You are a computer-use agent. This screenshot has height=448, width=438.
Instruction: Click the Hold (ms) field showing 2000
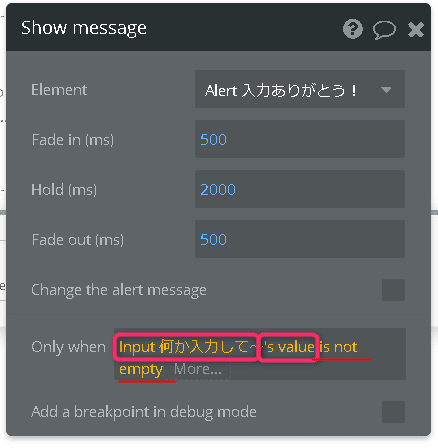pos(300,189)
